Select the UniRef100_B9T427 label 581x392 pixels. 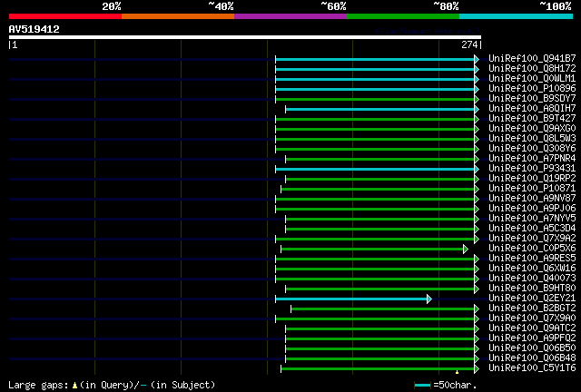[x=532, y=118]
